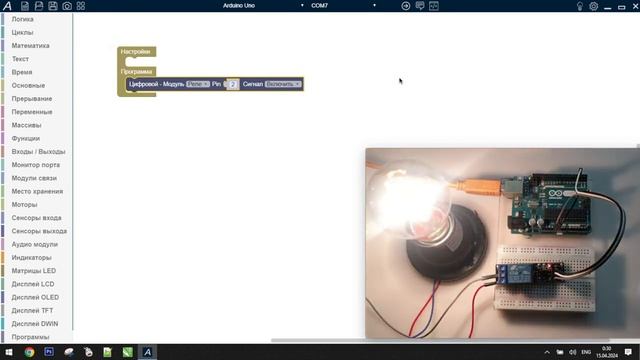This screenshot has width=640, height=360.
Task: Take a workspace screenshot with the camera icon
Action: point(67,6)
